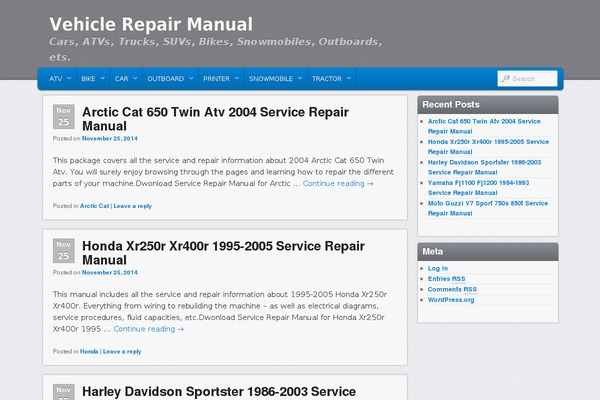Image resolution: width=600 pixels, height=400 pixels.
Task: Open the BIKE menu item
Action: click(88, 78)
